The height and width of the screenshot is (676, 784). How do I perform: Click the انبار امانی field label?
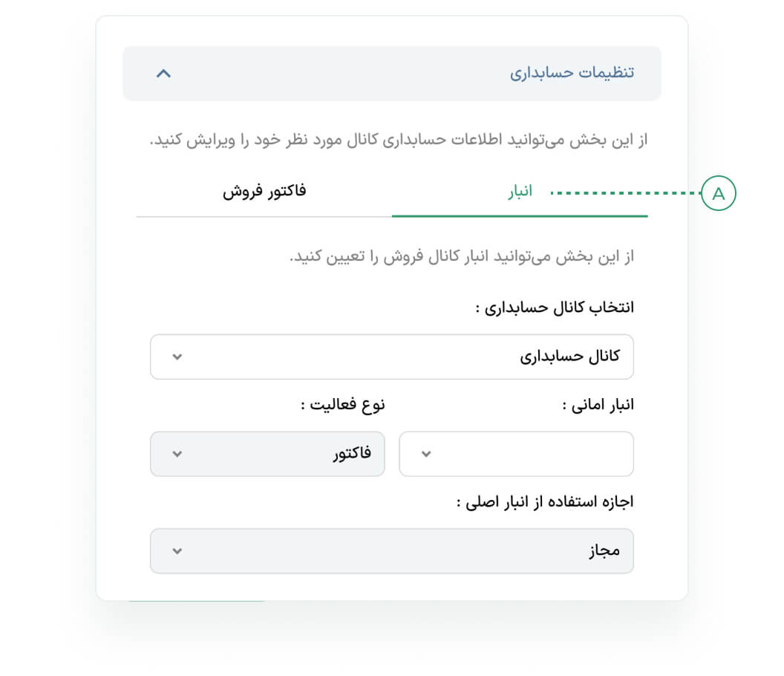(597, 406)
